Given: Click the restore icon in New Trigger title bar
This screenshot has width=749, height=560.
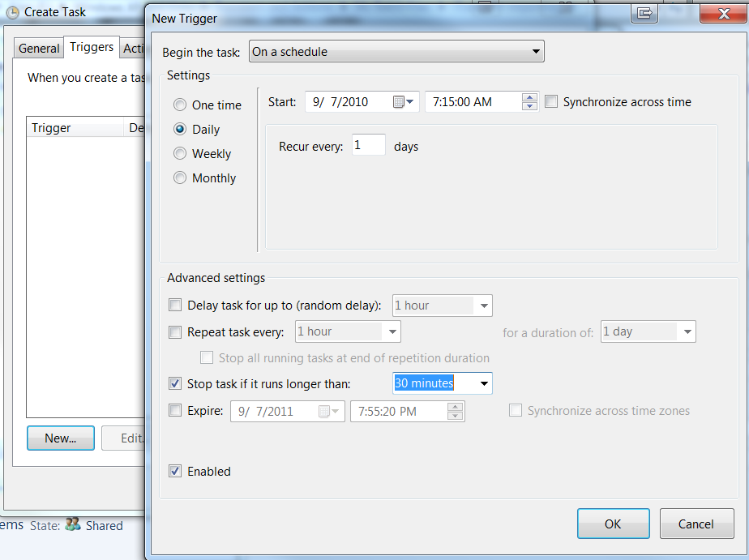Looking at the screenshot, I should click(x=644, y=13).
